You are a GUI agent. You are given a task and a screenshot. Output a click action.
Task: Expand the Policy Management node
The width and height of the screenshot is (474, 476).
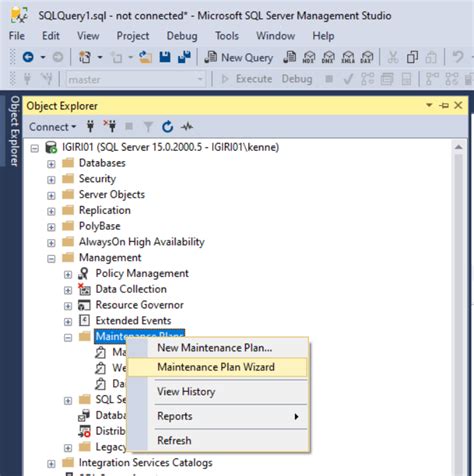pyautogui.click(x=68, y=274)
